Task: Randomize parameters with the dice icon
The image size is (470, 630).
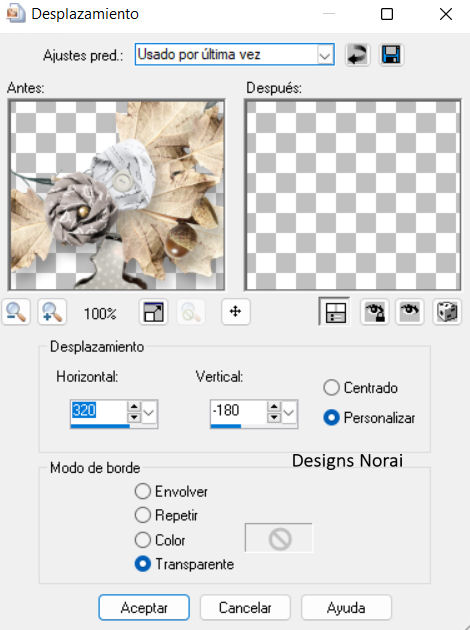Action: pyautogui.click(x=446, y=312)
